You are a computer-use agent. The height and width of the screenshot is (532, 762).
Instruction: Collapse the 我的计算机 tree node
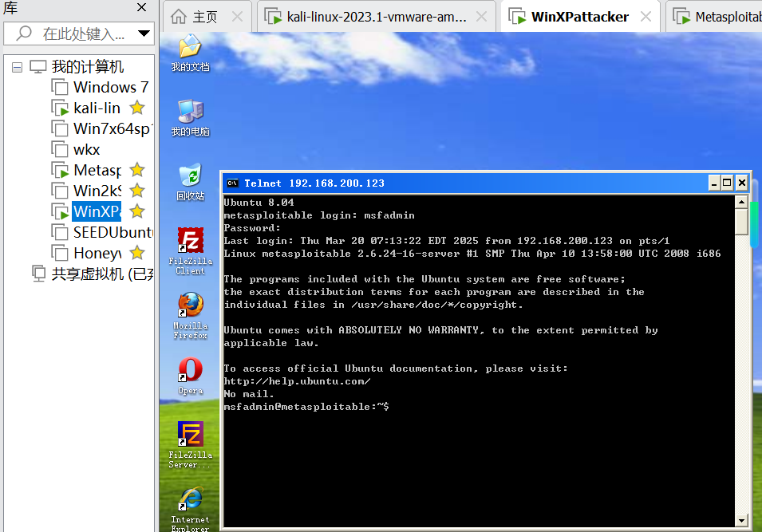click(x=17, y=67)
